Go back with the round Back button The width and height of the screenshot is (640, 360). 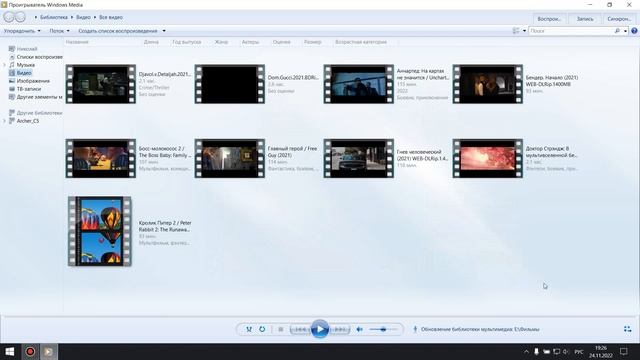pos(9,17)
